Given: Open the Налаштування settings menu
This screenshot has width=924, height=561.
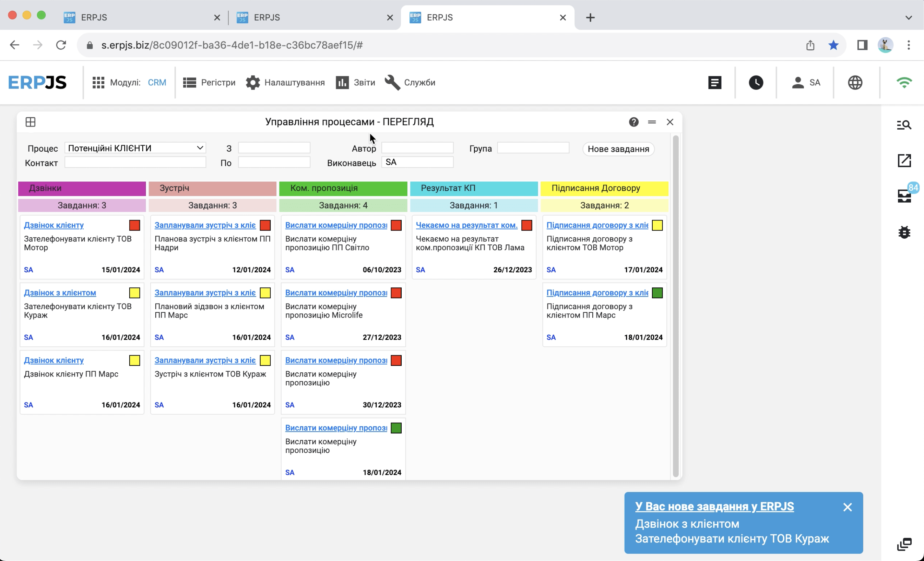Looking at the screenshot, I should pyautogui.click(x=285, y=83).
